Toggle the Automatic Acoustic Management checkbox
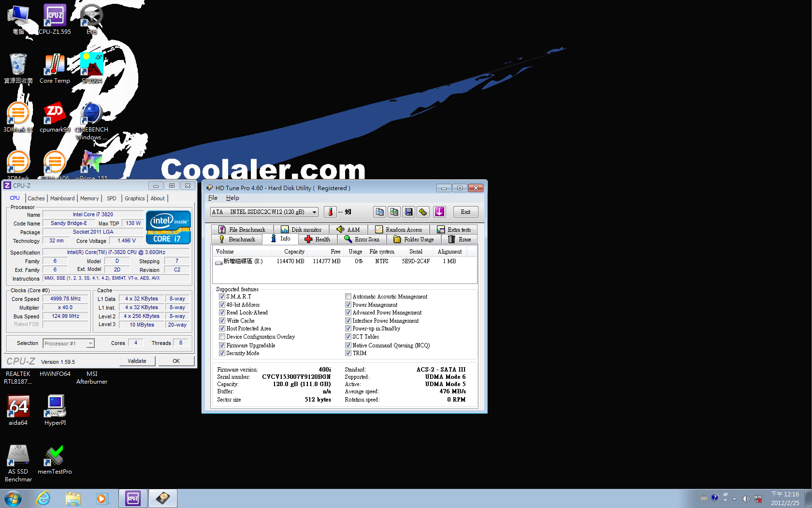812x508 pixels. click(348, 297)
